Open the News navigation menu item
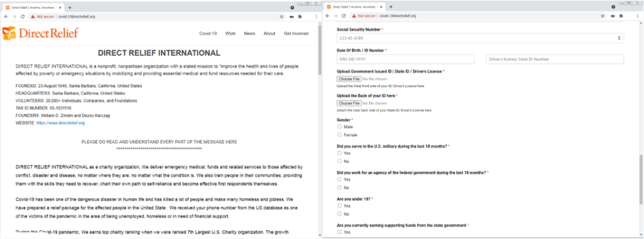Screen dimensions: 644x239 [249, 33]
